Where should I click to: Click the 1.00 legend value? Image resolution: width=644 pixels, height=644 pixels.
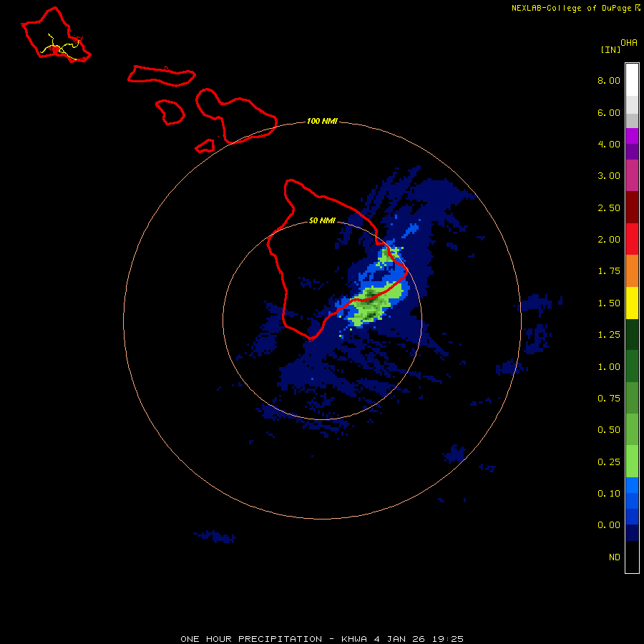(609, 367)
